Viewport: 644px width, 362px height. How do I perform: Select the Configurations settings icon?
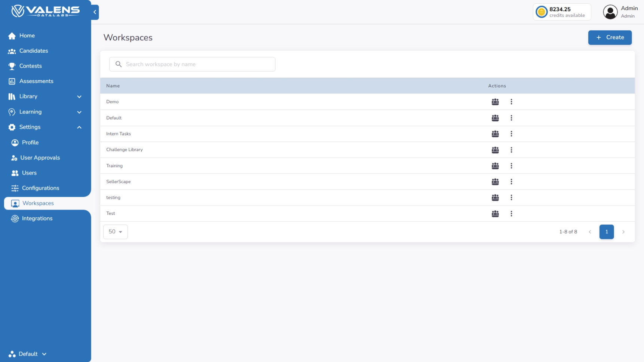15,188
